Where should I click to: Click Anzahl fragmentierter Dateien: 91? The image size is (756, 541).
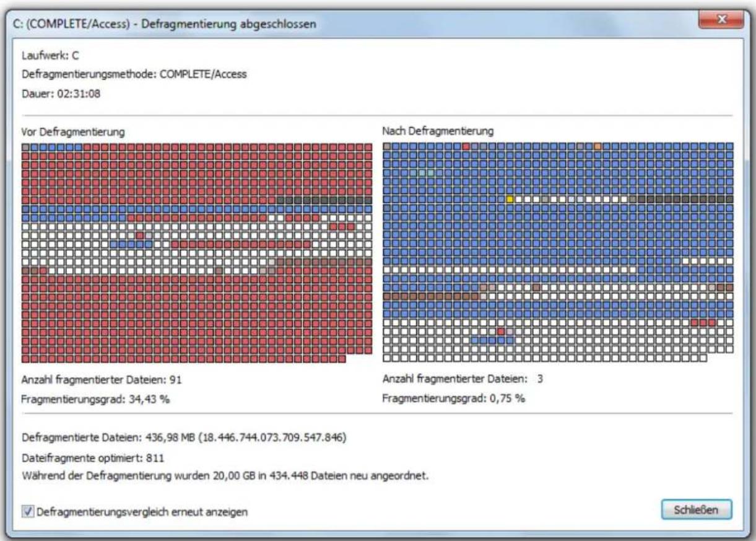click(x=101, y=379)
